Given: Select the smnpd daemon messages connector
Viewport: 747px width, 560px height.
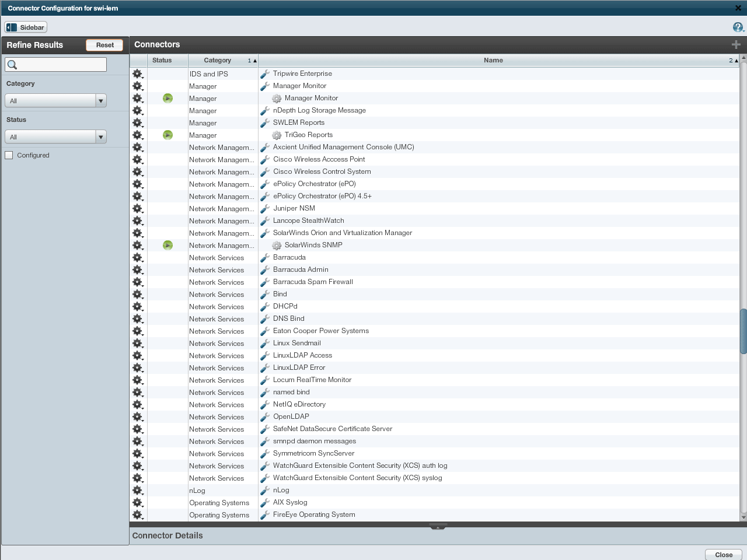Looking at the screenshot, I should 315,441.
